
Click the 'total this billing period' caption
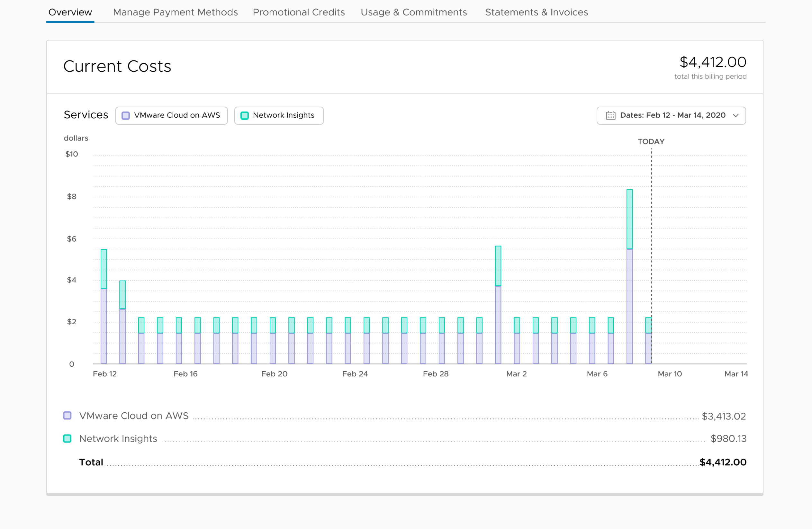click(x=710, y=76)
